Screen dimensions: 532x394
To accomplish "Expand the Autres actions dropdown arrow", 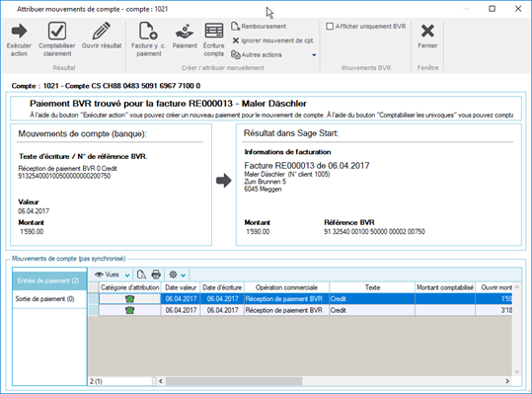I will coord(314,55).
